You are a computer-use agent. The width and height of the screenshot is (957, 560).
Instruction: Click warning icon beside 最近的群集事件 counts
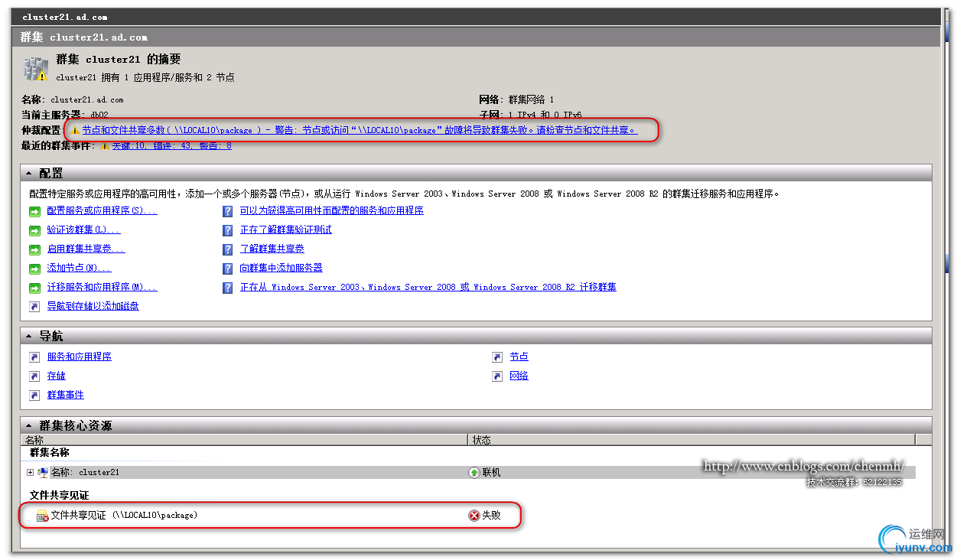[x=104, y=146]
